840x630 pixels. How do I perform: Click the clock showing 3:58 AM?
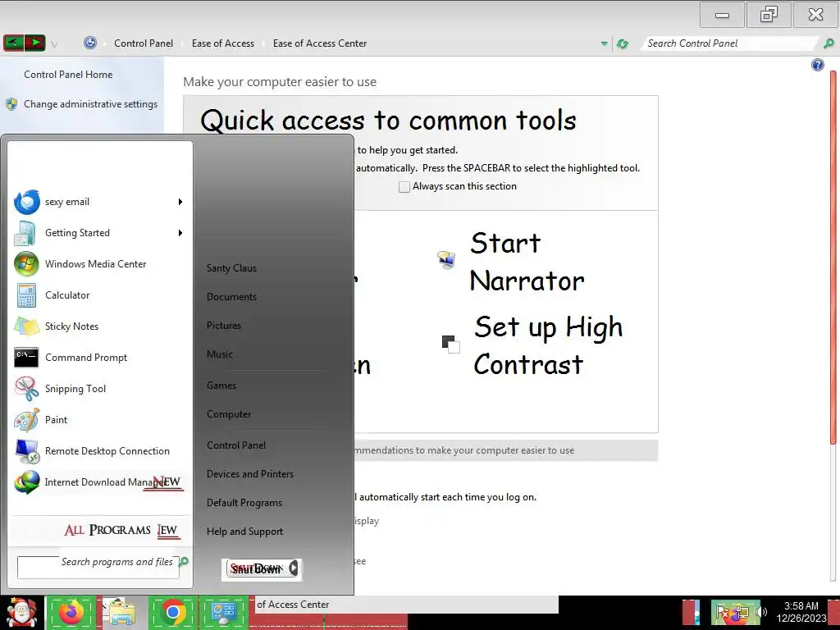(801, 606)
